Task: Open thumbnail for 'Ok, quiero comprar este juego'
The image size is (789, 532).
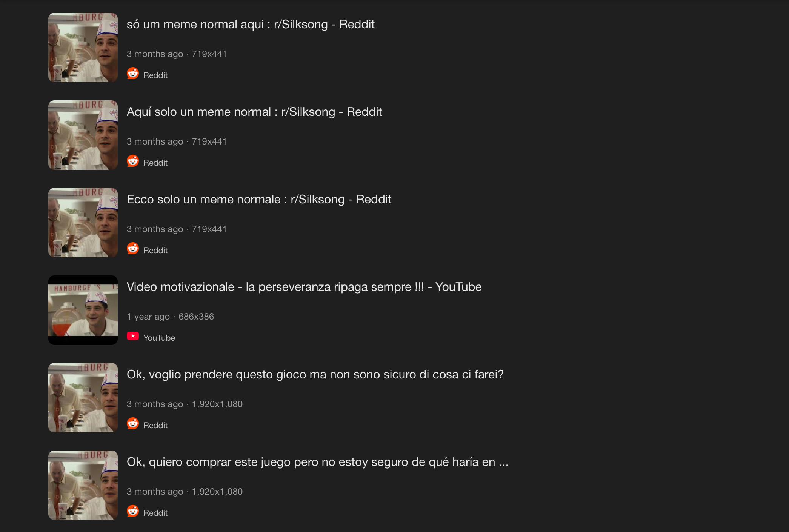Action: click(83, 485)
